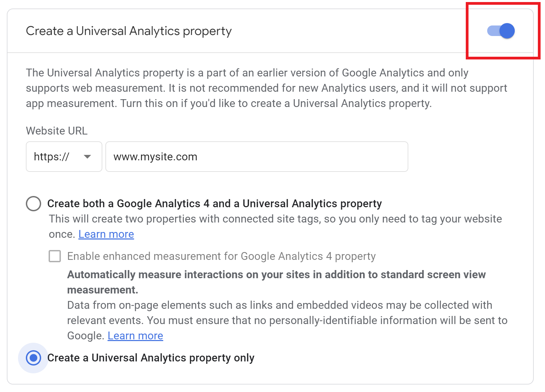
Task: Click the "Website URL" field label
Action: point(56,131)
